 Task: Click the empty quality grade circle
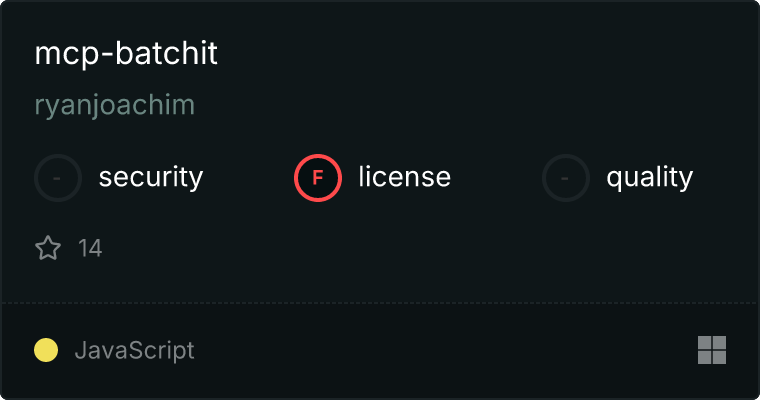tap(566, 178)
